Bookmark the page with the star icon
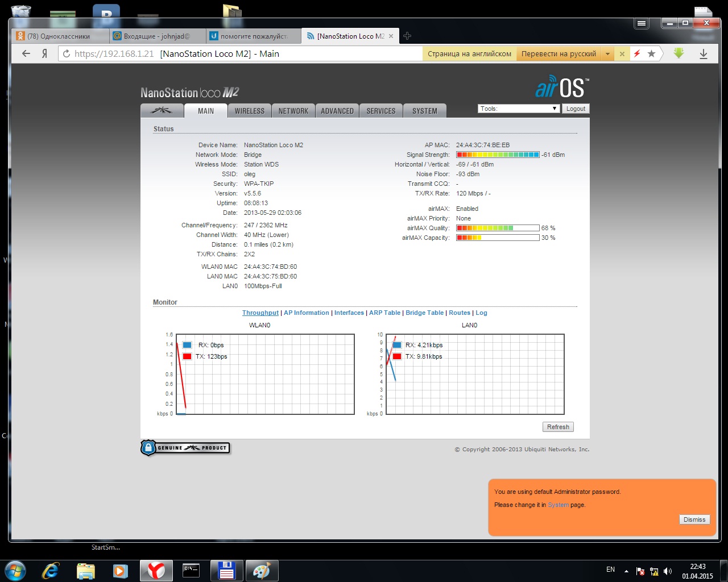 point(651,53)
